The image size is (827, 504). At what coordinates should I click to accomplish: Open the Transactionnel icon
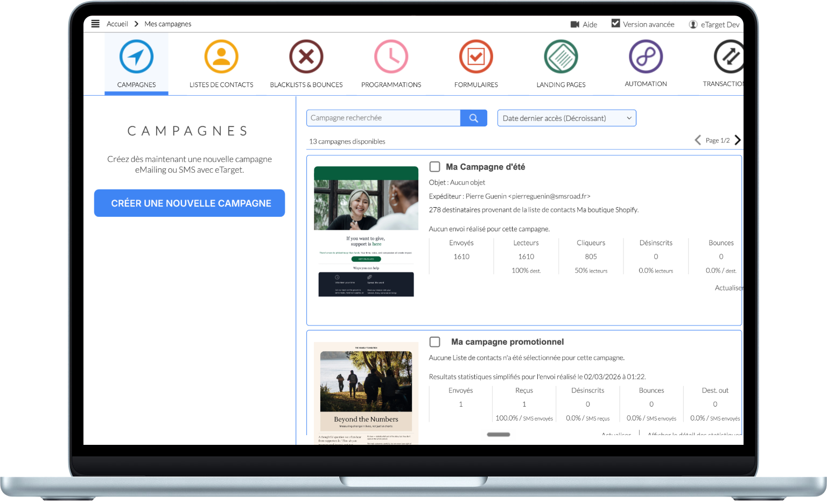click(728, 56)
